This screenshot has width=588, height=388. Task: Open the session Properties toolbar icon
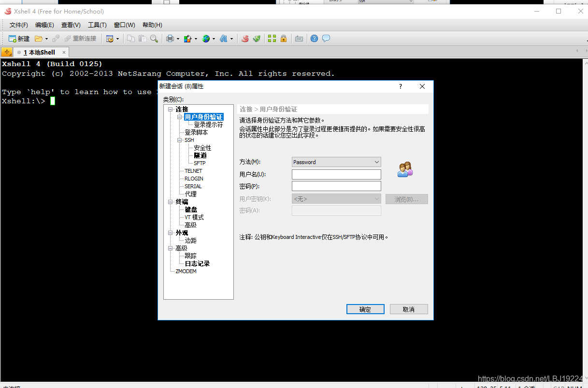pos(110,39)
